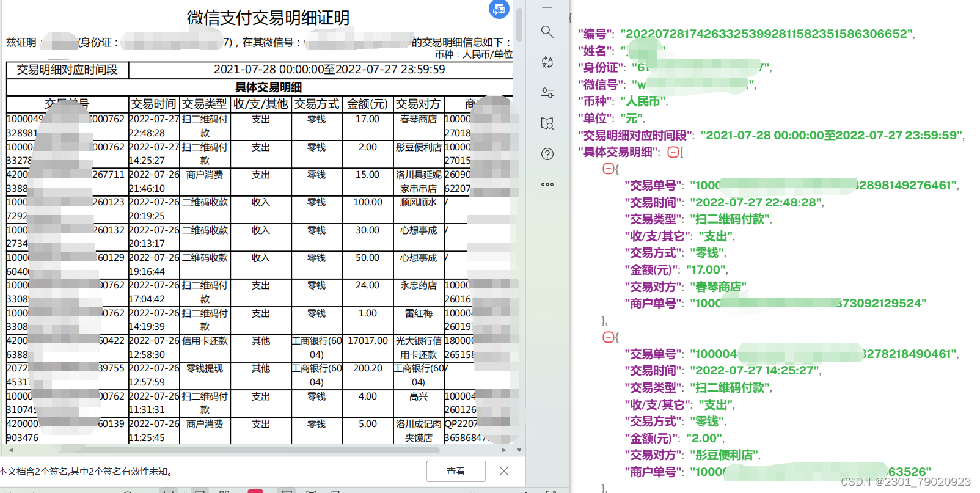Click the 具体交易明细 table heading in PDF

[268, 87]
